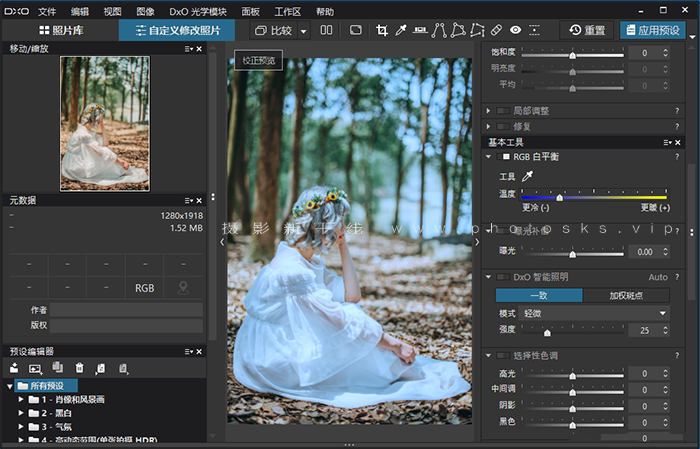This screenshot has width=700, height=449.
Task: Click the import preset icon
Action: pyautogui.click(x=100, y=368)
